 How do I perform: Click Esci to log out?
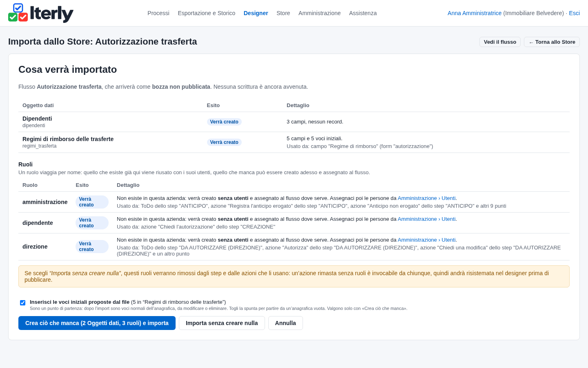(575, 13)
